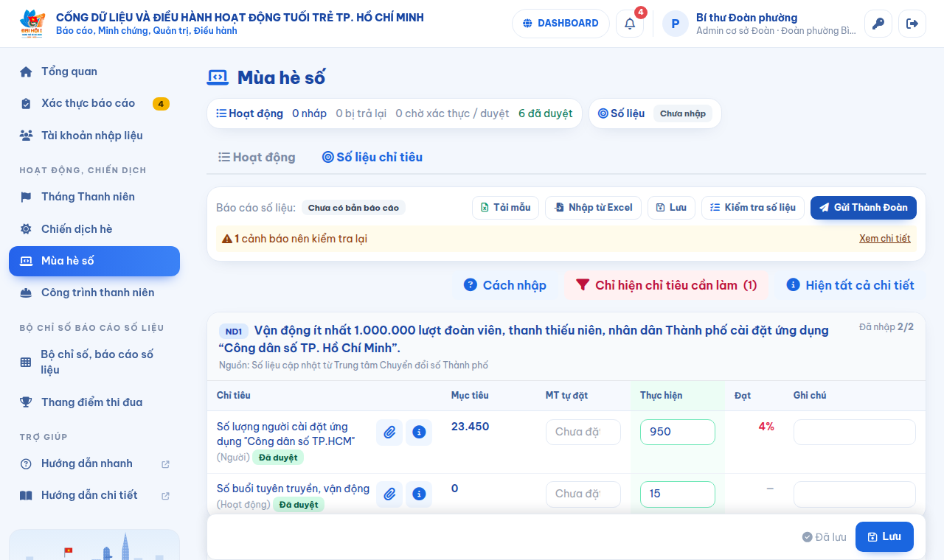Click the bottom blue Lưu button
The width and height of the screenshot is (944, 560).
click(884, 536)
